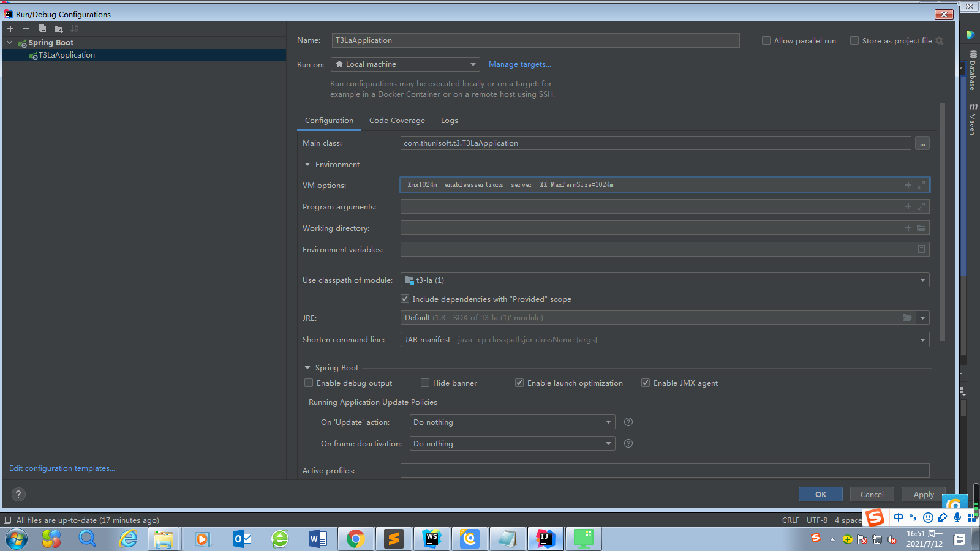
Task: Open Word from taskbar
Action: pos(317,539)
